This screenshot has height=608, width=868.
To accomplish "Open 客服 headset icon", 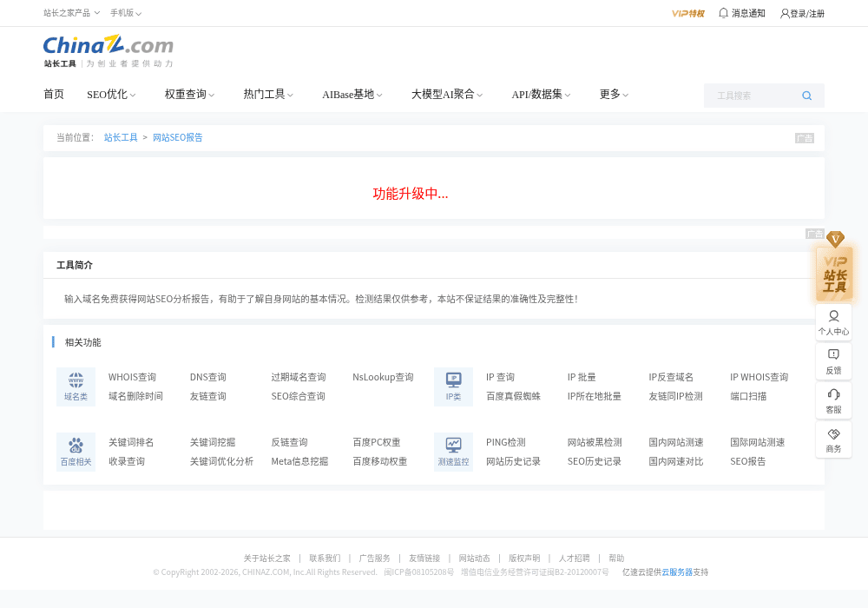I will tap(833, 401).
